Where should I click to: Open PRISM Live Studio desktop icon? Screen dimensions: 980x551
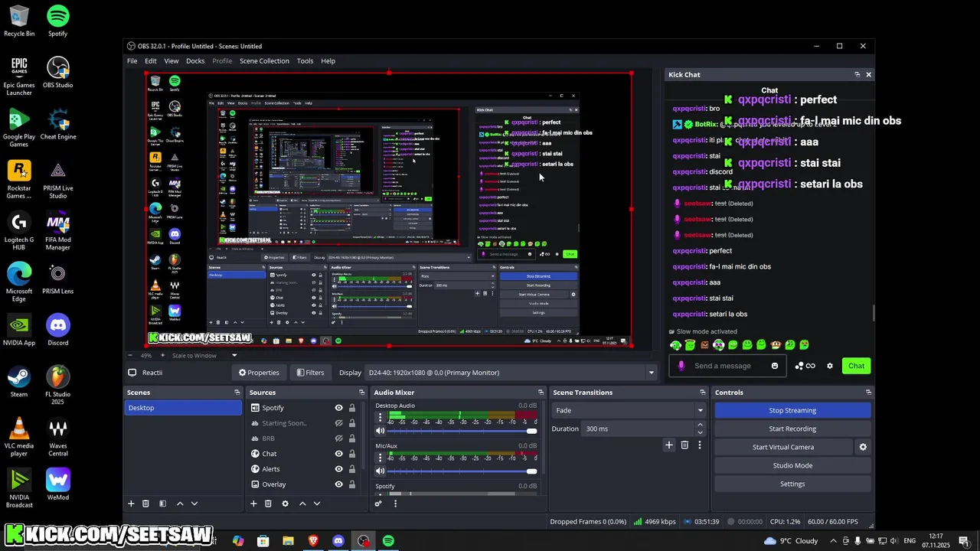tap(57, 180)
